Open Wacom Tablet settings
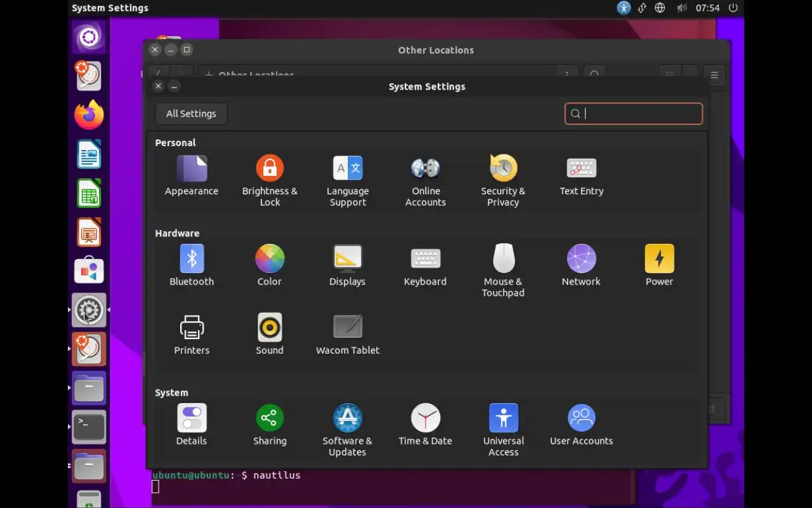 (348, 335)
